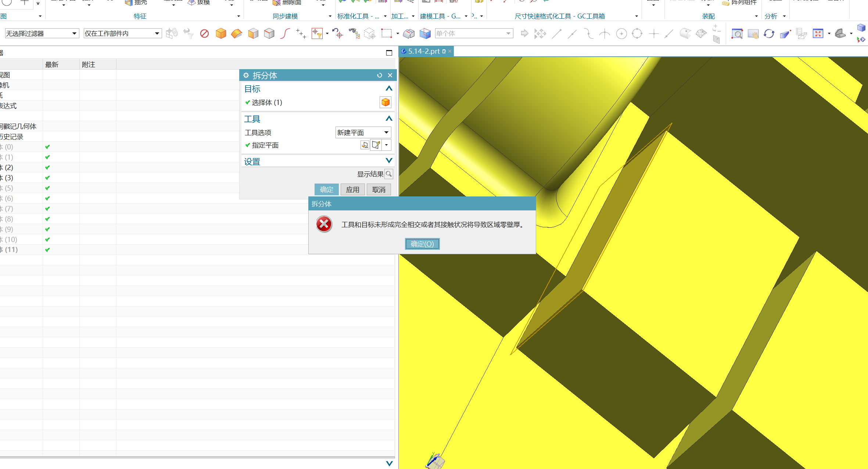Open the plane type arrow beside 指定平面
This screenshot has width=868, height=469.
386,145
